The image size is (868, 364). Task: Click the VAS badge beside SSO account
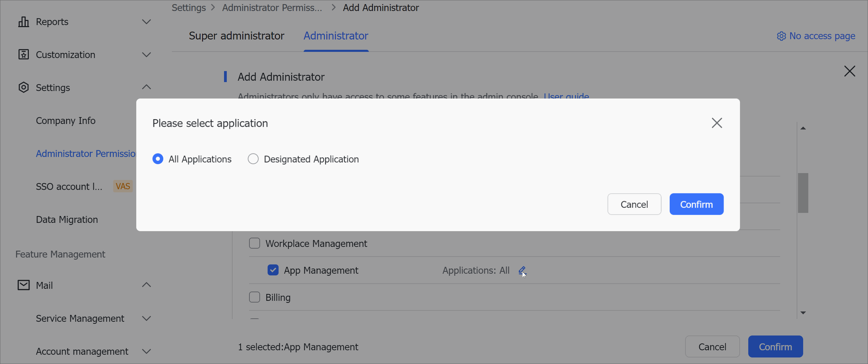point(122,186)
